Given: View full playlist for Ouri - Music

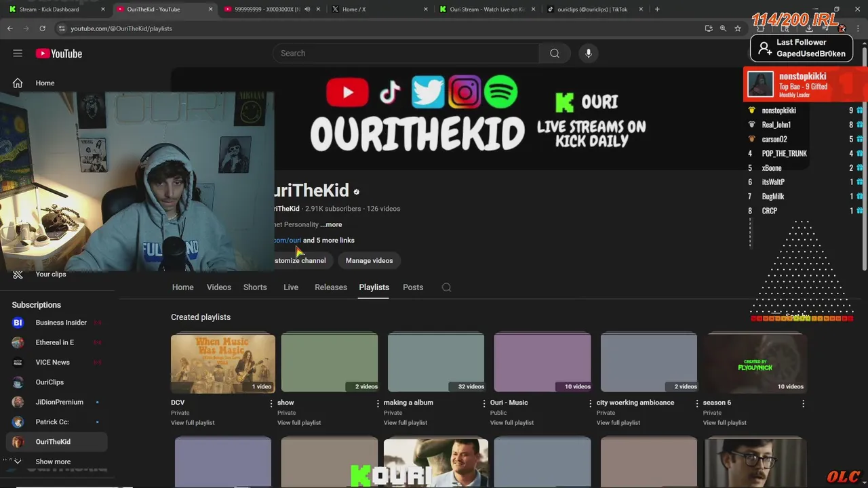Looking at the screenshot, I should coord(512,423).
